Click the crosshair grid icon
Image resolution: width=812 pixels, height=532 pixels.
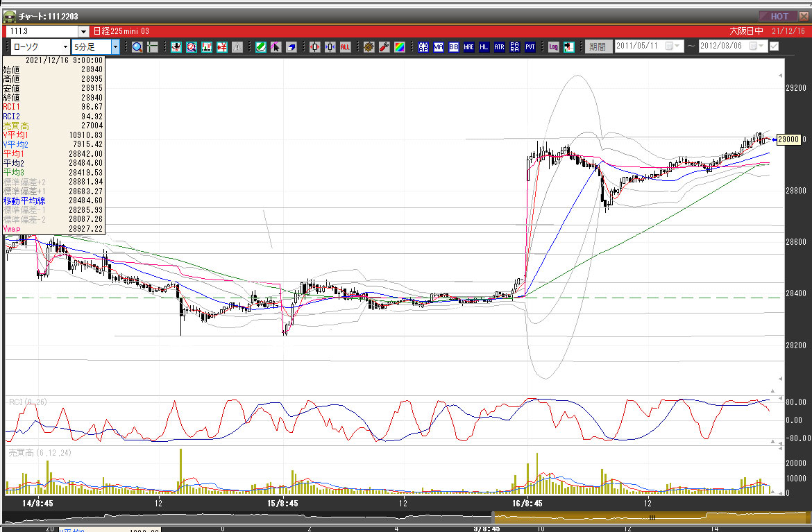[x=152, y=47]
